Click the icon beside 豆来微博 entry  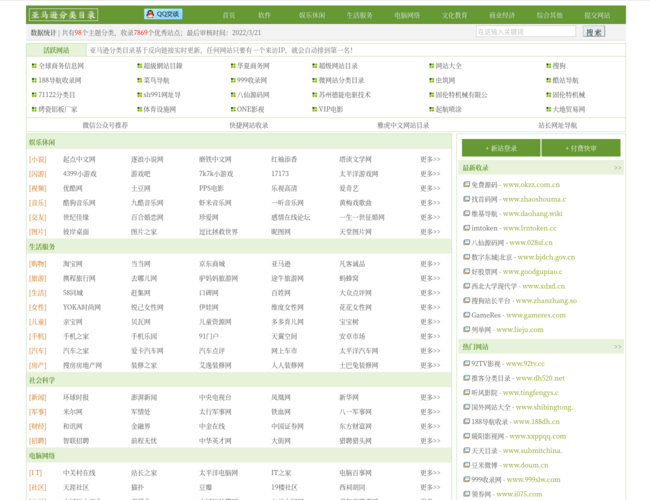pos(465,464)
